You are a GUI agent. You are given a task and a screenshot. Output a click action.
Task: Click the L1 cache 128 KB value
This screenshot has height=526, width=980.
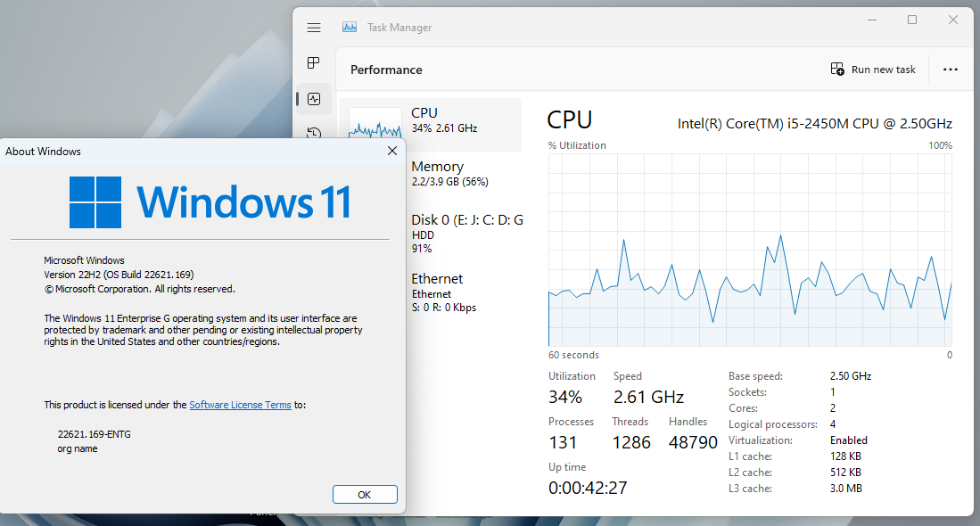pyautogui.click(x=845, y=456)
